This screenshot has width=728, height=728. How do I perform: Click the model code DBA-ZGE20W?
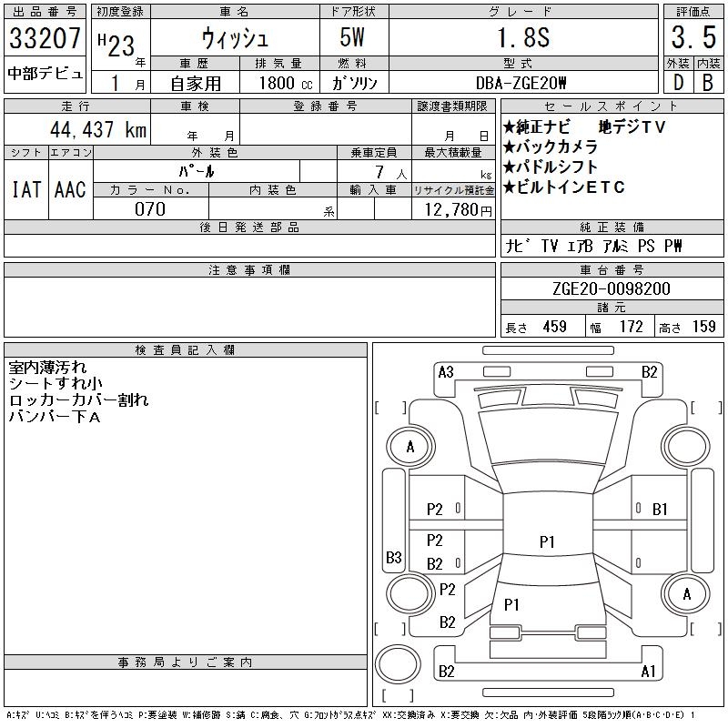[x=521, y=82]
